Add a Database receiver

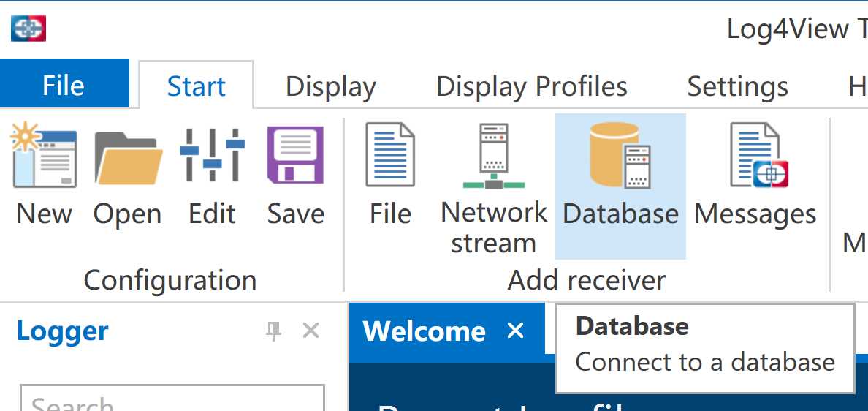click(x=620, y=186)
